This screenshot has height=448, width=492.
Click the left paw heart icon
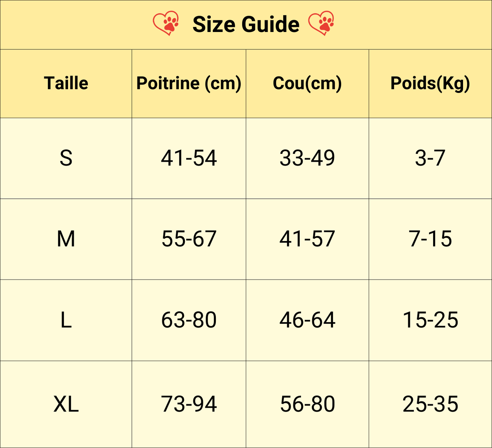click(x=166, y=24)
